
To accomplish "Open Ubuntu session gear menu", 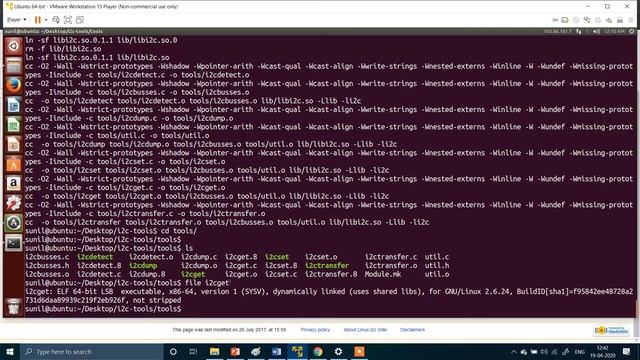I will point(631,31).
